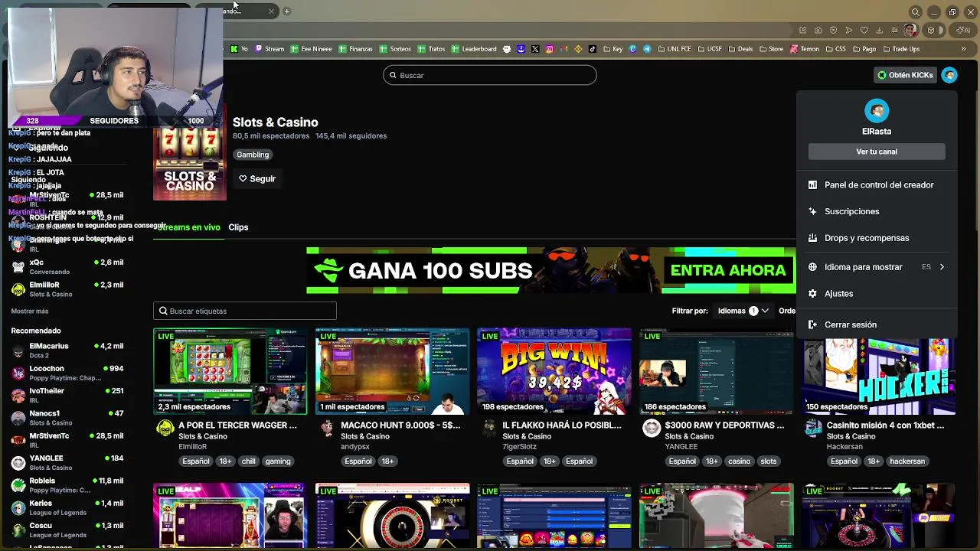Viewport: 980px width, 551px height.
Task: Open the 'Deals' bookmarks folder
Action: 740,49
